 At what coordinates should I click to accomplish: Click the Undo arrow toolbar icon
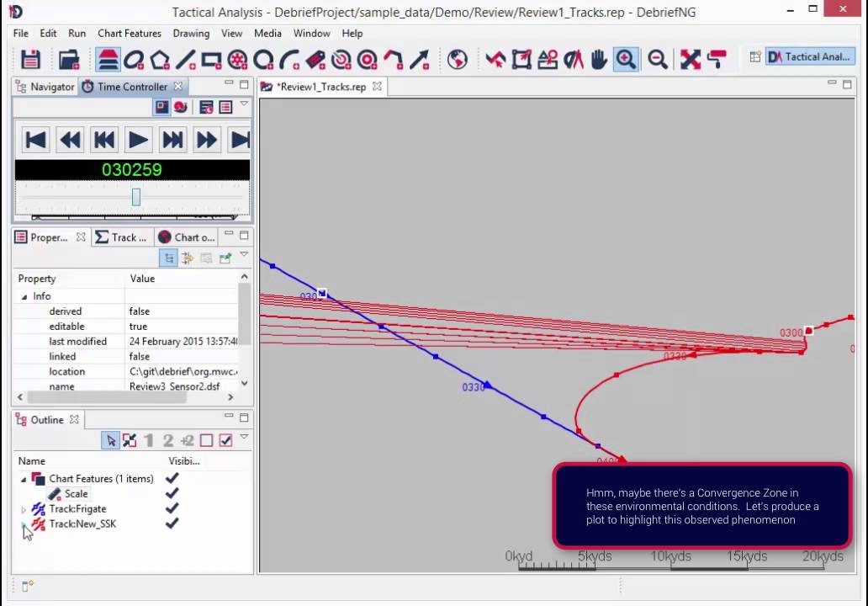coord(495,59)
